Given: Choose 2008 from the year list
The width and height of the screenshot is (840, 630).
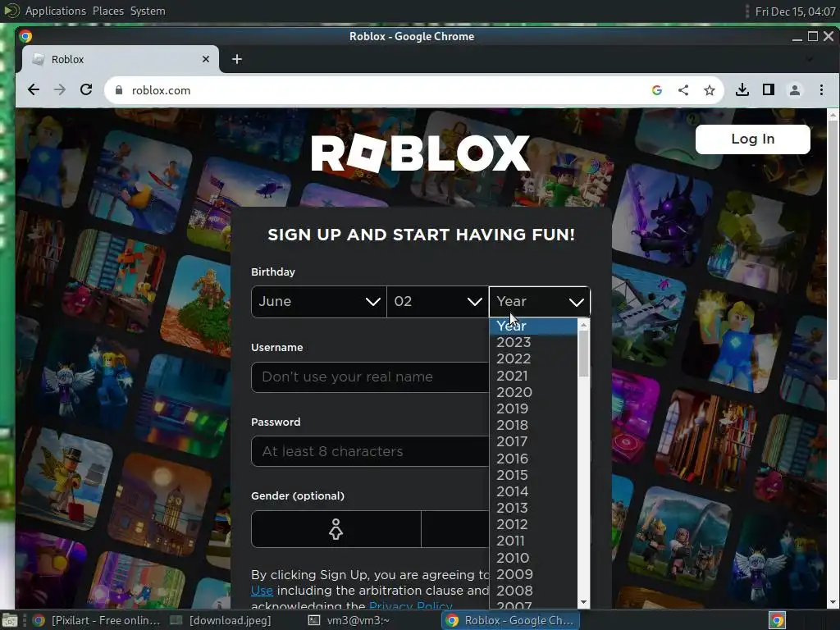Looking at the screenshot, I should click(x=533, y=591).
